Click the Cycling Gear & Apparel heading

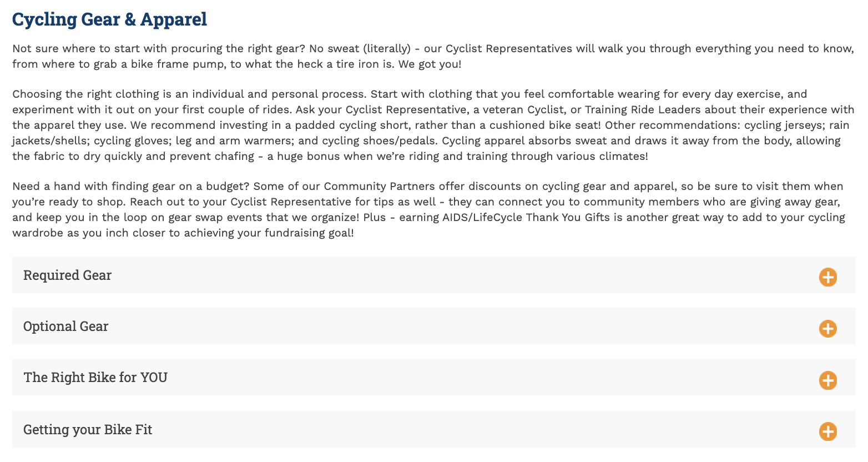coord(109,19)
